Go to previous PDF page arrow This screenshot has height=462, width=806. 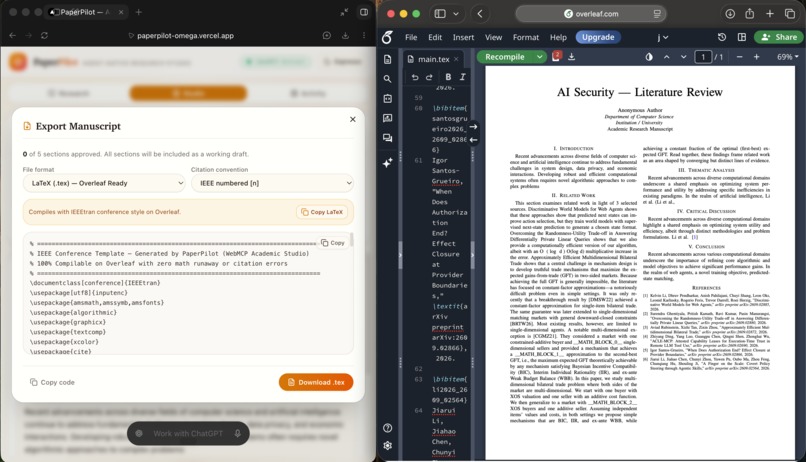(667, 57)
